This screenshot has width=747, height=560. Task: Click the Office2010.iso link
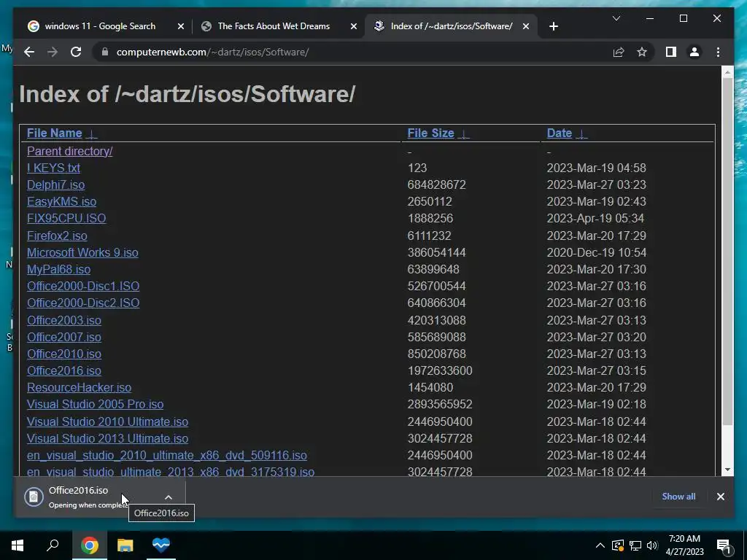[64, 354]
